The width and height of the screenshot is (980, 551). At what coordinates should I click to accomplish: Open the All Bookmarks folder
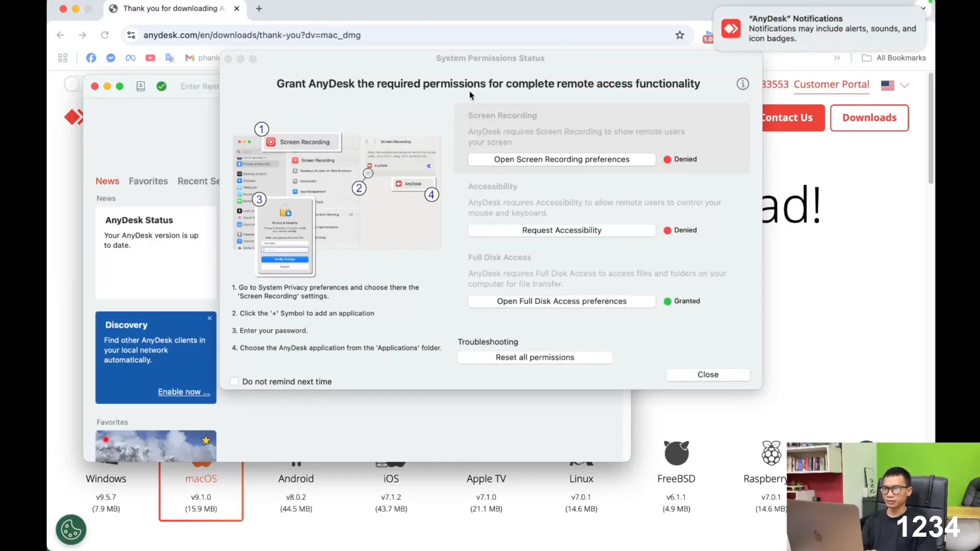894,58
